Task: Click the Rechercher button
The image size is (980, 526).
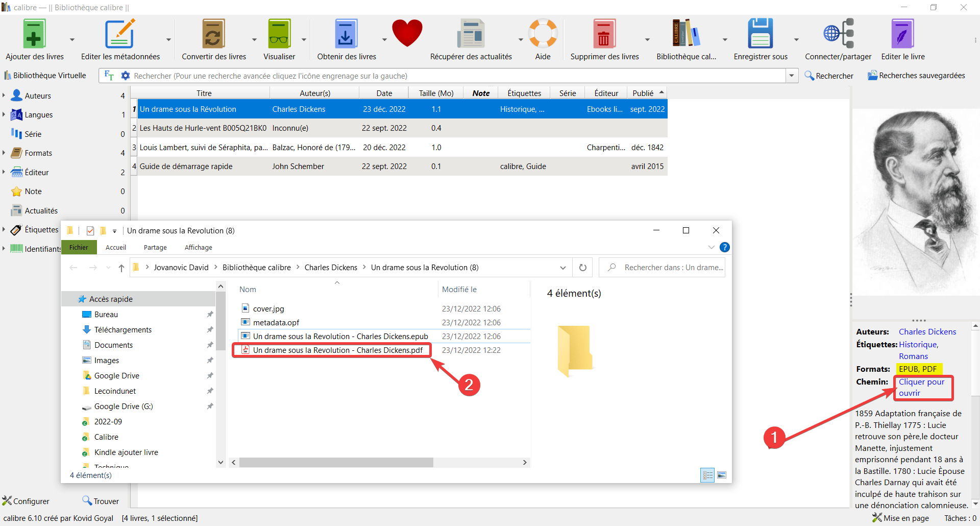Action: point(829,76)
